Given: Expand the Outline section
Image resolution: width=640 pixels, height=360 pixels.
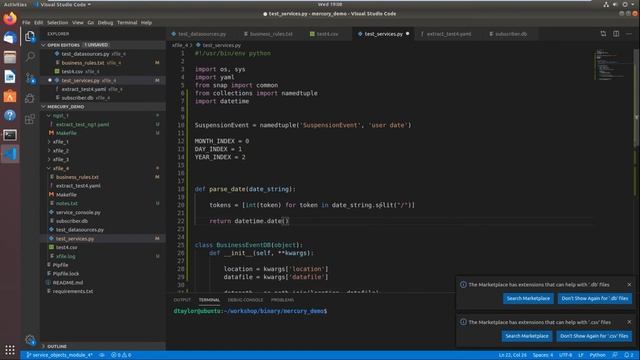Looking at the screenshot, I should (44, 346).
